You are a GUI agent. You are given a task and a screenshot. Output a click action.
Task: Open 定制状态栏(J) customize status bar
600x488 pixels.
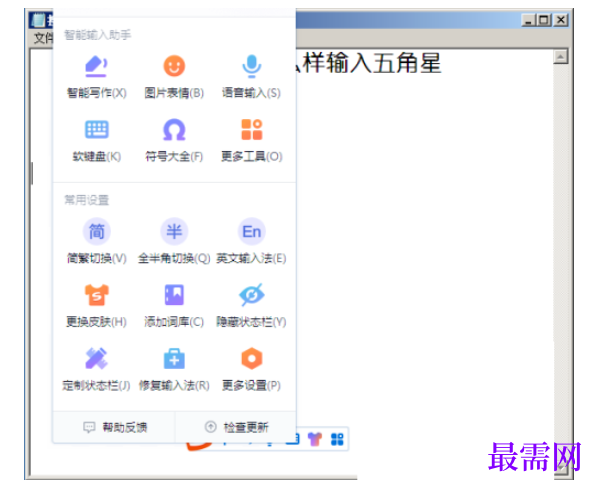point(96,369)
